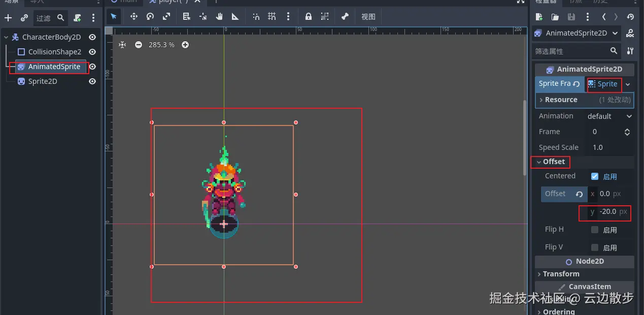Viewport: 644px width, 315px height.
Task: Collapse the CharacterBody2D tree node
Action: (x=6, y=37)
